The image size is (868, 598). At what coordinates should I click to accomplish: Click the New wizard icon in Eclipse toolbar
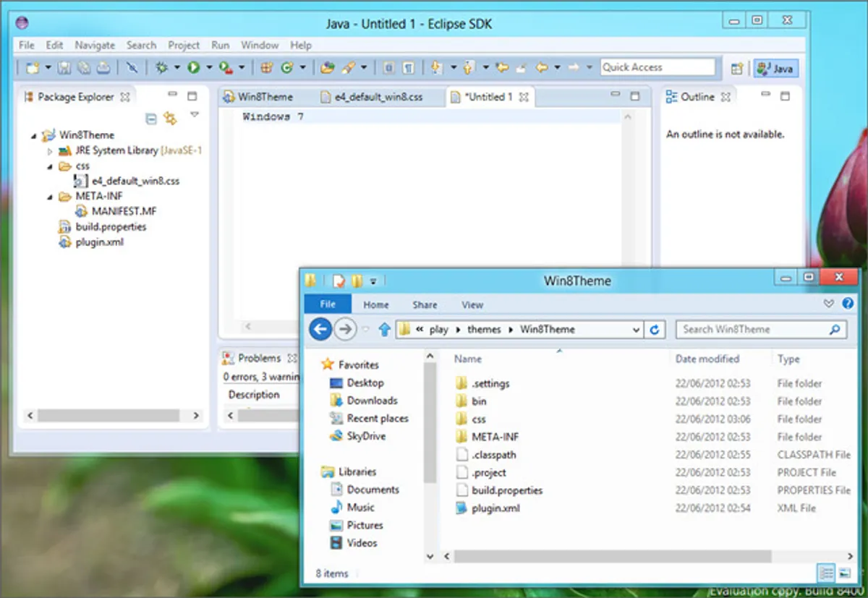point(33,67)
